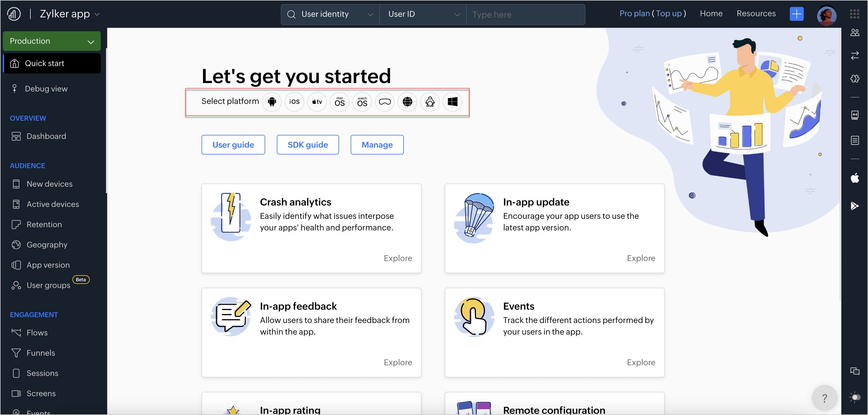
Task: Select the watchOS platform icon
Action: click(x=362, y=102)
